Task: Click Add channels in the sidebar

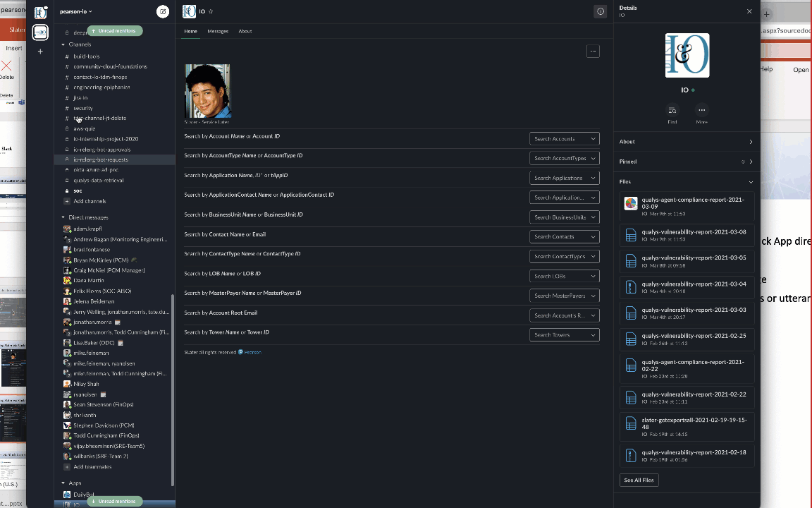Action: coord(90,201)
